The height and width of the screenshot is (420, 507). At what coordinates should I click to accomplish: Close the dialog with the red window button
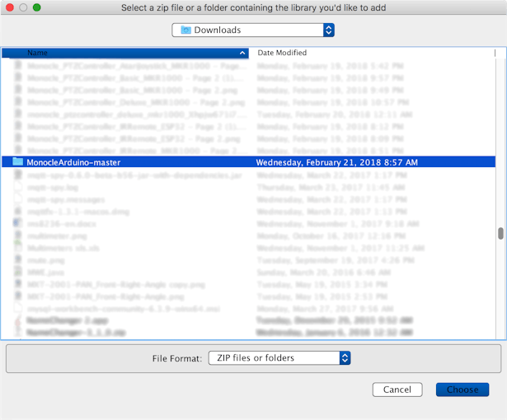point(10,7)
